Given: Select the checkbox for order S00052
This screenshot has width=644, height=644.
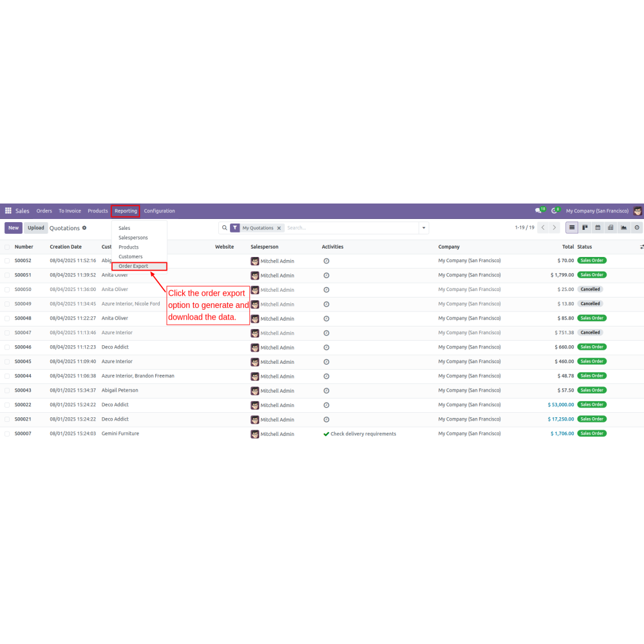Looking at the screenshot, I should tap(7, 261).
